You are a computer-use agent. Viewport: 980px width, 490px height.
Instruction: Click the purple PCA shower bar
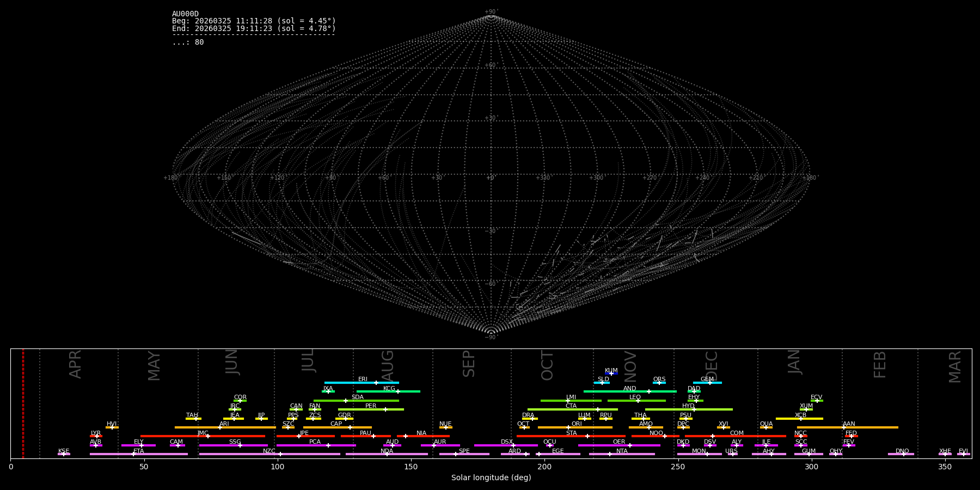(316, 445)
